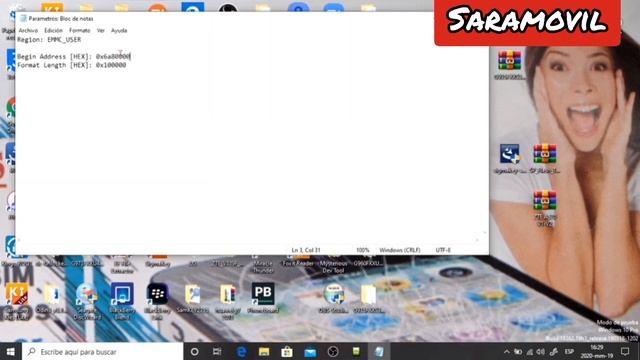Select the orange Kt desktop shortcut
The image size is (640, 360).
(17, 300)
